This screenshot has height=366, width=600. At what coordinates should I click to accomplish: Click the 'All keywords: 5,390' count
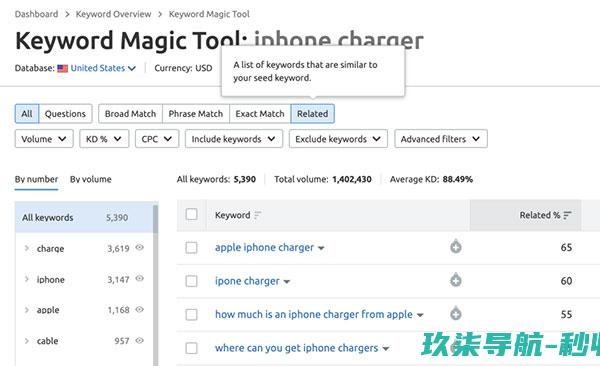216,179
